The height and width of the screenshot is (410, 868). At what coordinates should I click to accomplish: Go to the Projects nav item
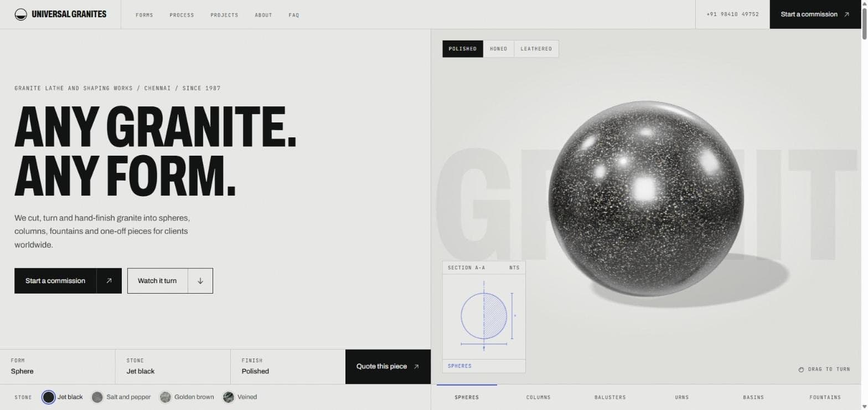tap(224, 15)
